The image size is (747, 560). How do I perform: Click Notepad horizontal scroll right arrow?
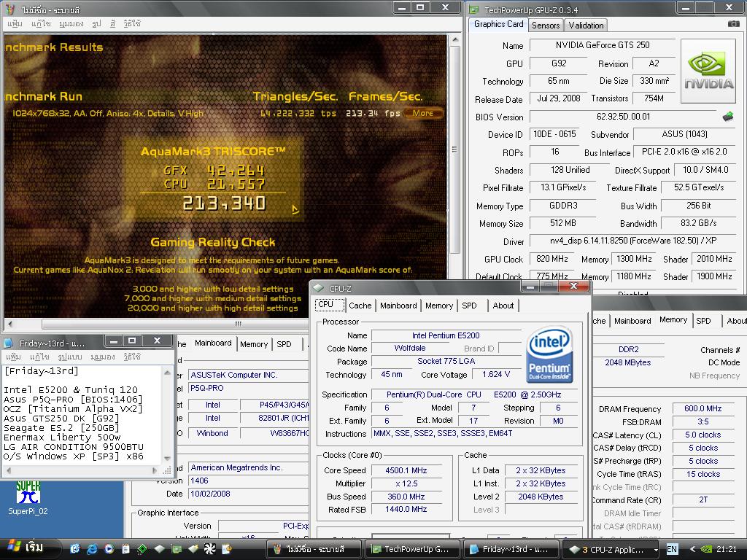(155, 470)
